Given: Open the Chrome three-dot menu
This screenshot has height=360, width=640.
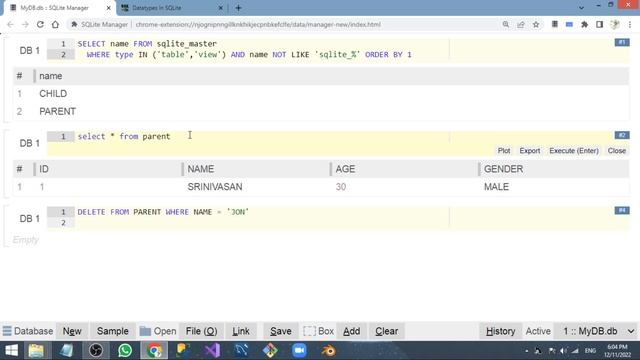Looking at the screenshot, I should click(630, 24).
